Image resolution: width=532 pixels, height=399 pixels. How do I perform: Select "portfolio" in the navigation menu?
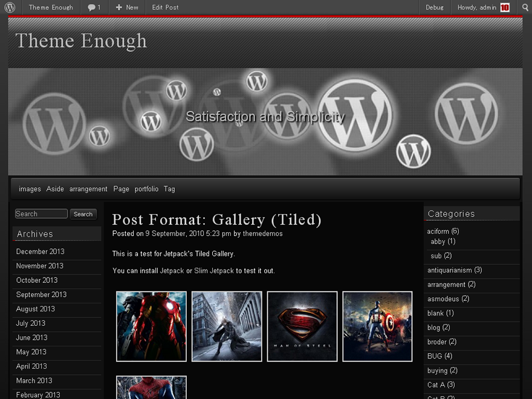[x=146, y=189]
